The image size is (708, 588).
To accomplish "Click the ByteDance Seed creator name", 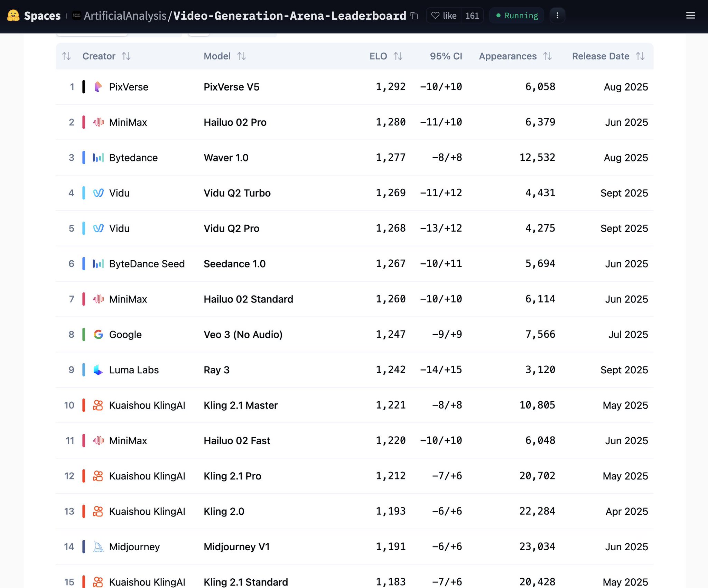I will tap(147, 264).
